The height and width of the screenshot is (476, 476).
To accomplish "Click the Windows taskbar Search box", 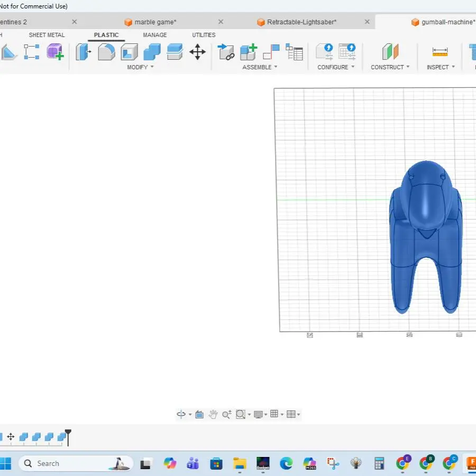I will click(76, 463).
